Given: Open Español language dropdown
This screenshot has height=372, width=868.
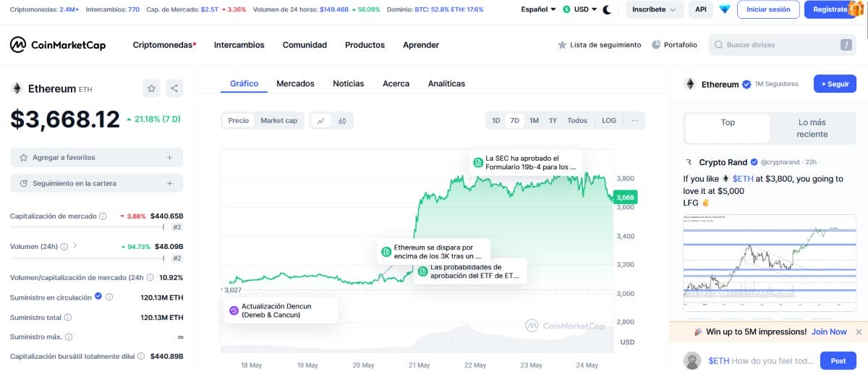Looking at the screenshot, I should pyautogui.click(x=538, y=9).
